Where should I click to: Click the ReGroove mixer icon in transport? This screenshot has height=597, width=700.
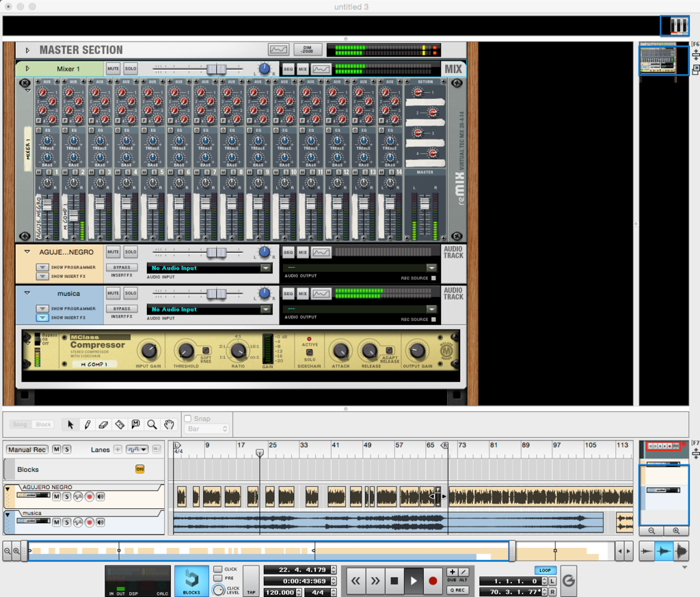click(568, 581)
